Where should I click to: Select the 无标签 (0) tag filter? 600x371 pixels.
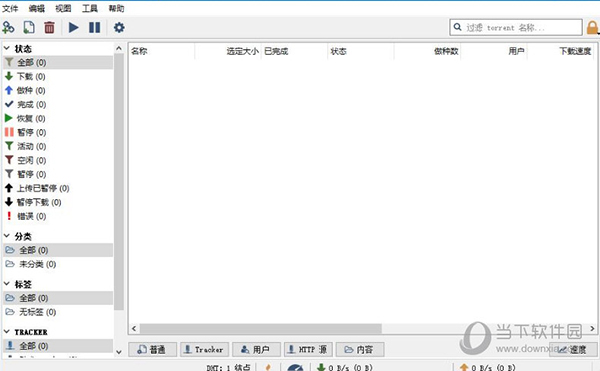58,312
